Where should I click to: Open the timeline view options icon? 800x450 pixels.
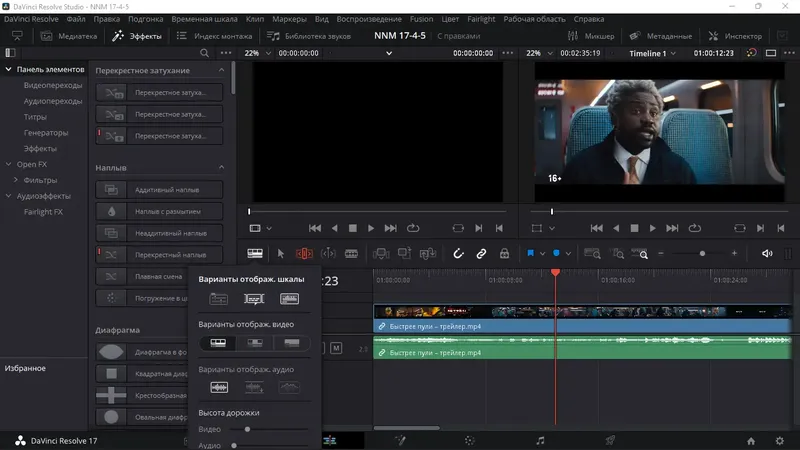tap(256, 254)
